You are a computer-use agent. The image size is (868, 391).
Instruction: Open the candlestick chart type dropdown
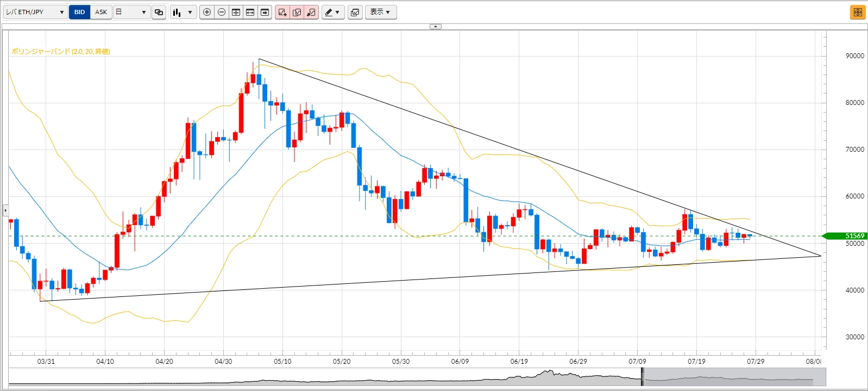[x=183, y=12]
